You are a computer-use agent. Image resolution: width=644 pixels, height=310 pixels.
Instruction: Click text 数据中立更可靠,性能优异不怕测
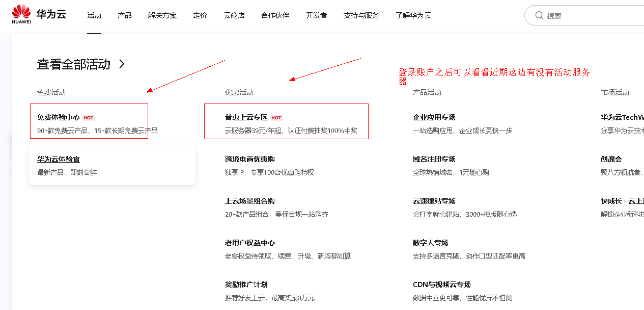point(463,298)
